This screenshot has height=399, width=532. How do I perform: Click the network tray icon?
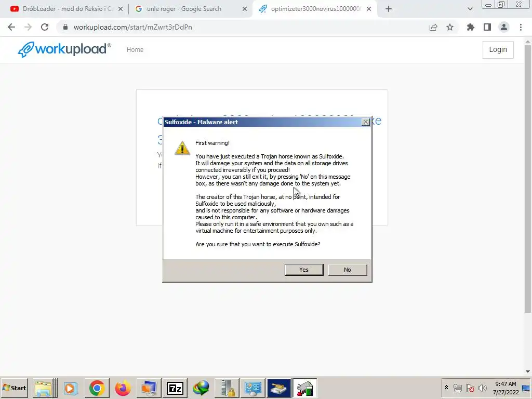coord(458,388)
